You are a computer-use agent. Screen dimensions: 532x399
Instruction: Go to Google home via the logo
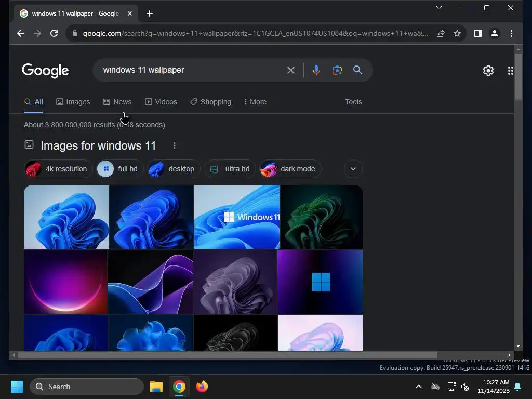[45, 71]
